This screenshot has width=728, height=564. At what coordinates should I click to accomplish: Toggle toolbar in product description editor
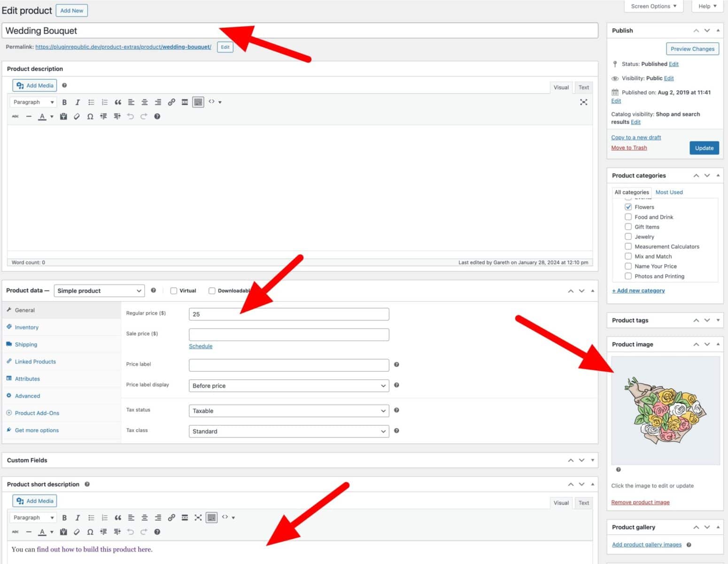point(198,102)
